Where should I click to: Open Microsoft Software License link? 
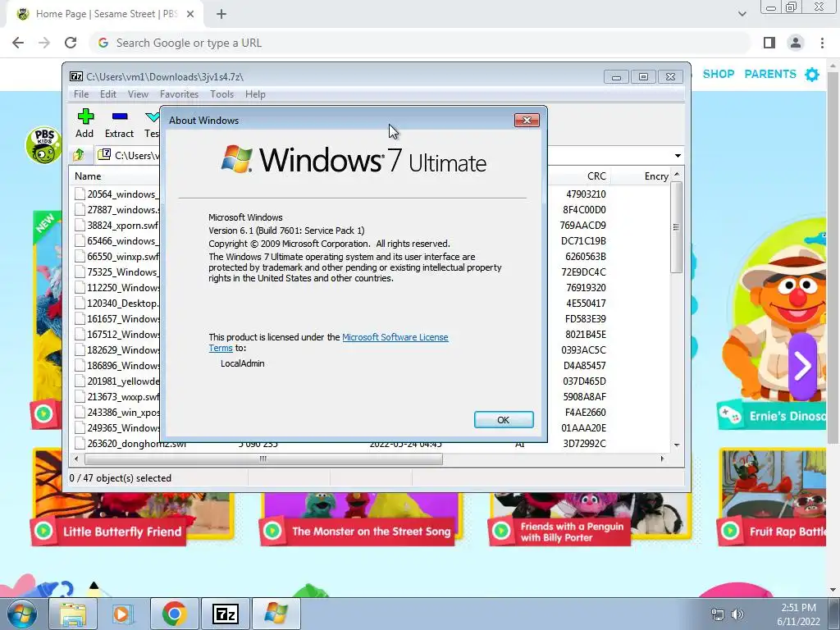pos(395,337)
